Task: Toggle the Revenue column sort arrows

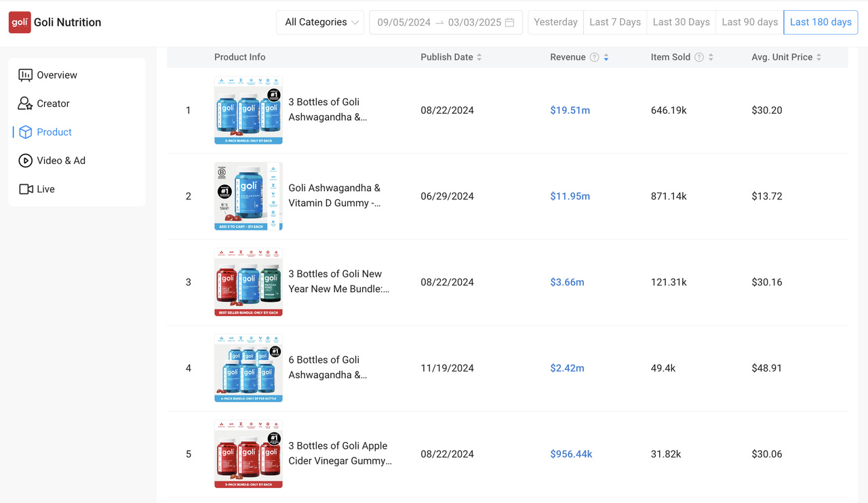Action: [606, 58]
